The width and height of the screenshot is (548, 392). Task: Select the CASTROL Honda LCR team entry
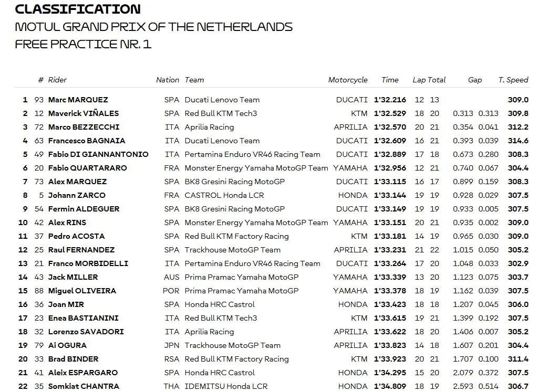point(224,195)
